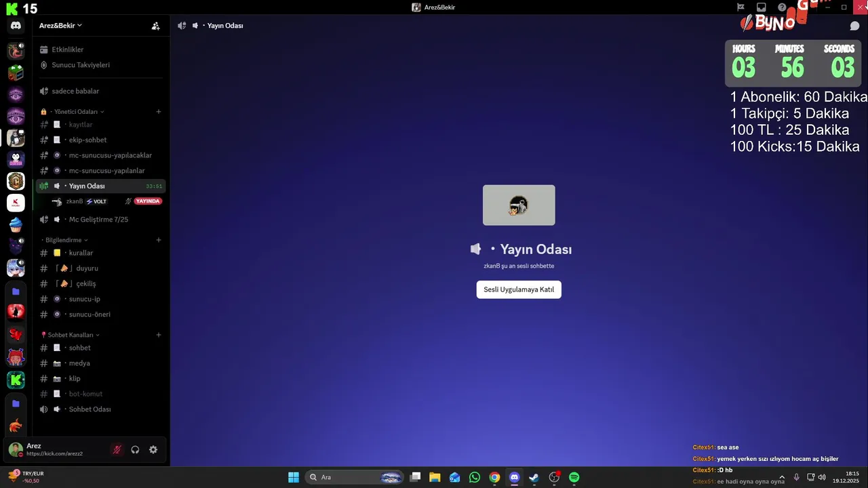Screen dimensions: 868x488
Task: Open the Minecraft block server icon
Action: coord(16,73)
